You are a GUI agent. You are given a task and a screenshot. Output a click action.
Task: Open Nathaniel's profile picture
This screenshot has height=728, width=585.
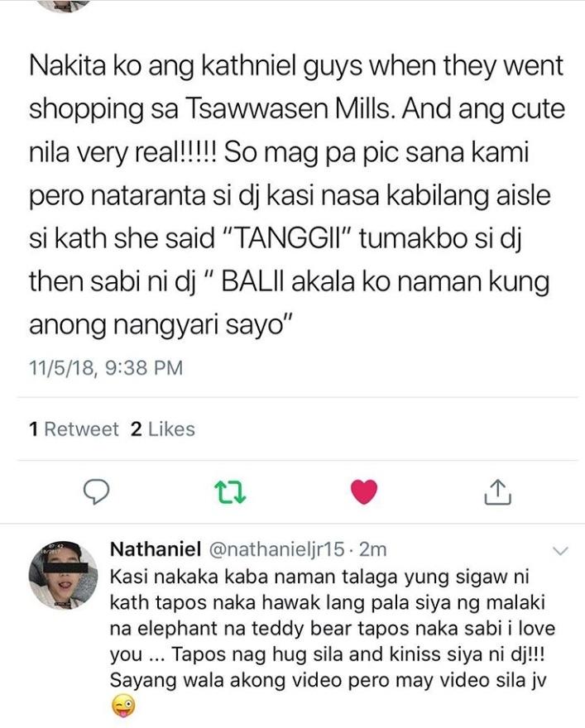pyautogui.click(x=64, y=576)
